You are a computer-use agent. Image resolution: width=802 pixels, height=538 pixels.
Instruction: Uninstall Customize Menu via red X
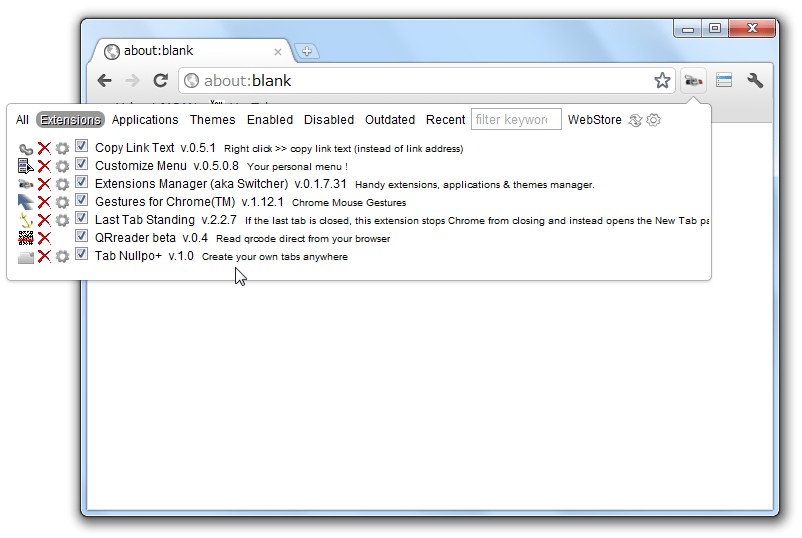(x=44, y=166)
